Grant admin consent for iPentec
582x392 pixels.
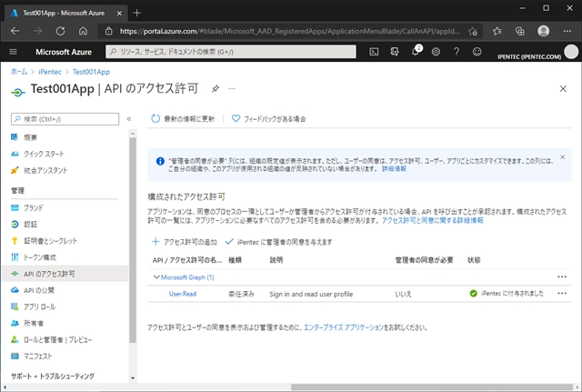pos(279,242)
